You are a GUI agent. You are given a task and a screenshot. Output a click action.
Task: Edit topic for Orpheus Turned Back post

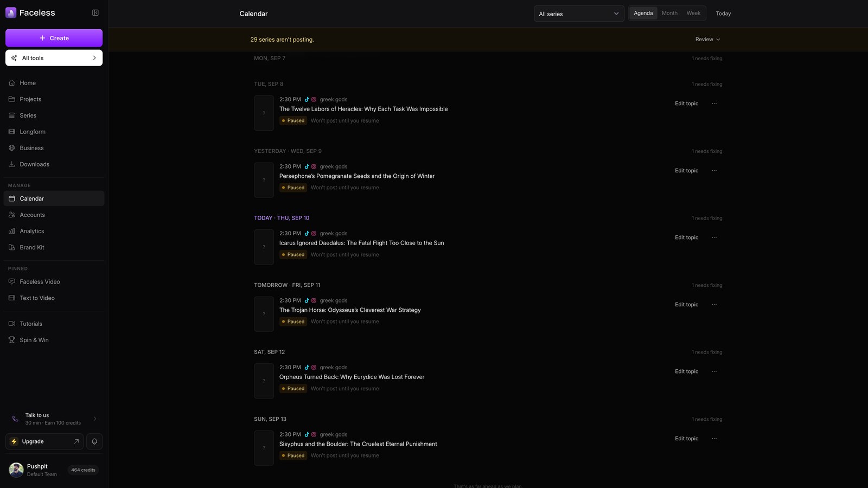pyautogui.click(x=686, y=371)
